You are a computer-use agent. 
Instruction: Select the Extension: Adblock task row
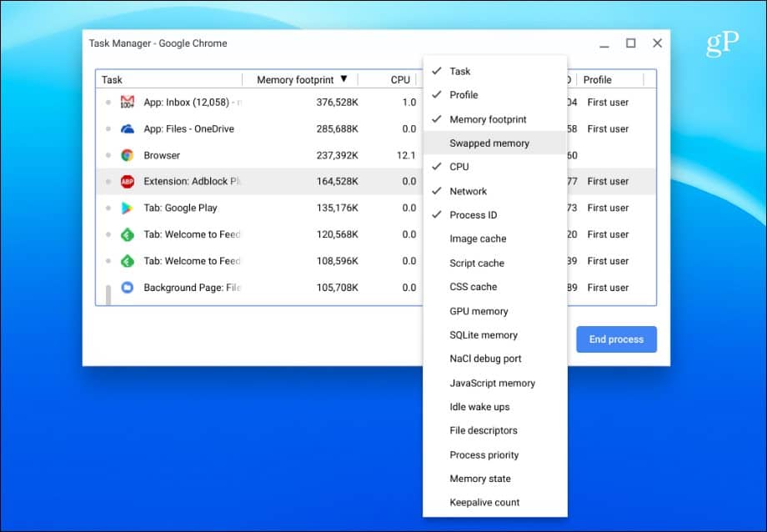pyautogui.click(x=259, y=182)
